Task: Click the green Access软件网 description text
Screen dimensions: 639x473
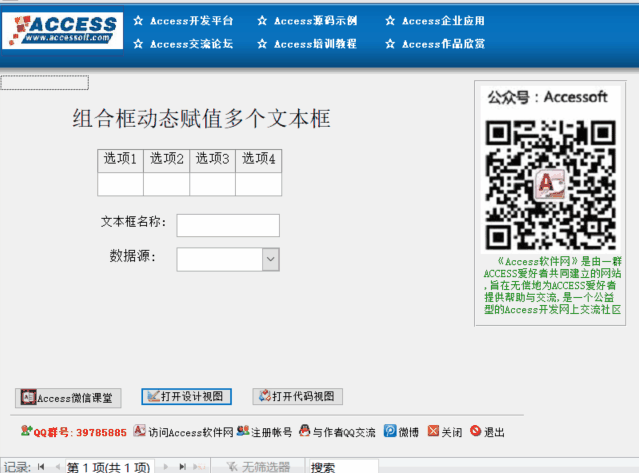Action: pyautogui.click(x=553, y=286)
